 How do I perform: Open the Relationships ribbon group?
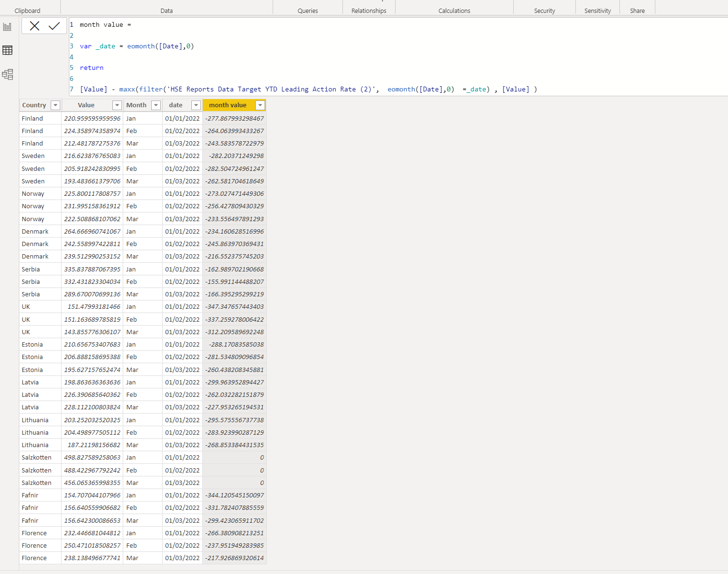coord(369,11)
